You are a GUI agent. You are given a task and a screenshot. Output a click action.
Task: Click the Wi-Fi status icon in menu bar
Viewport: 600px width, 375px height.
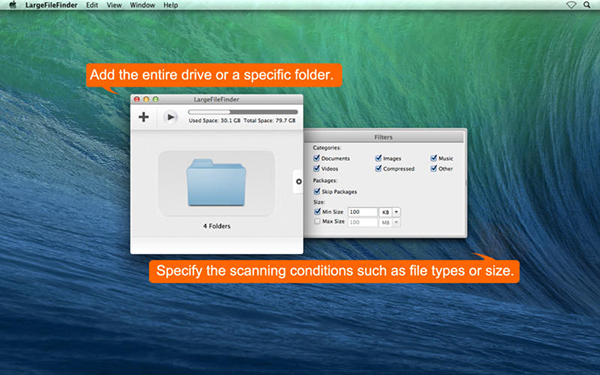[571, 5]
